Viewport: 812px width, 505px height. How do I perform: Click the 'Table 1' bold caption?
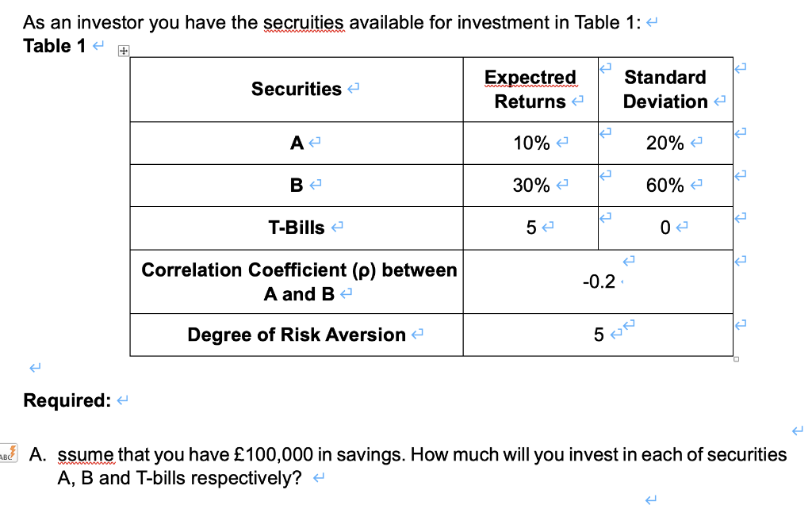55,46
